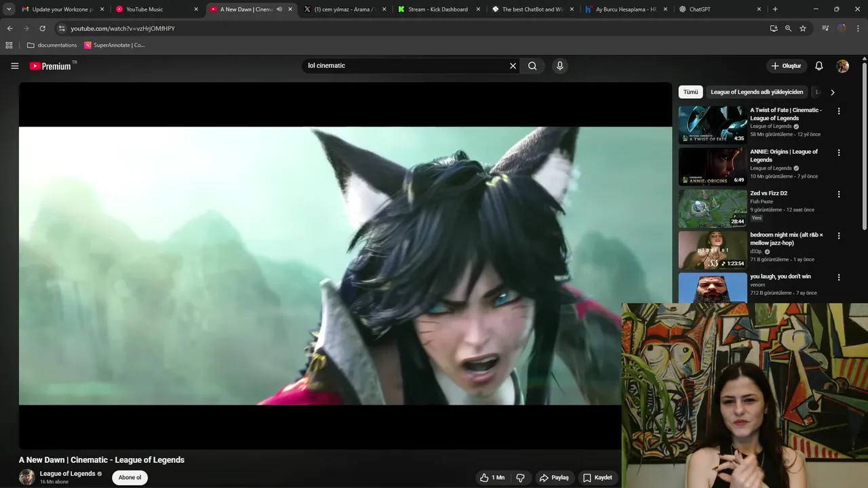Switch to The best ChatBot tab
The width and height of the screenshot is (868, 488).
(x=532, y=9)
